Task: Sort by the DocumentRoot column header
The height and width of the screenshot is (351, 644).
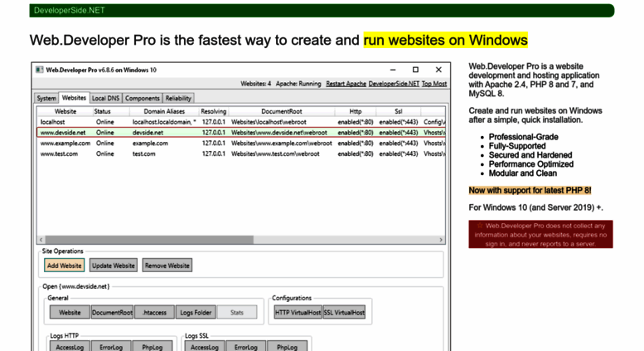Action: tap(282, 111)
